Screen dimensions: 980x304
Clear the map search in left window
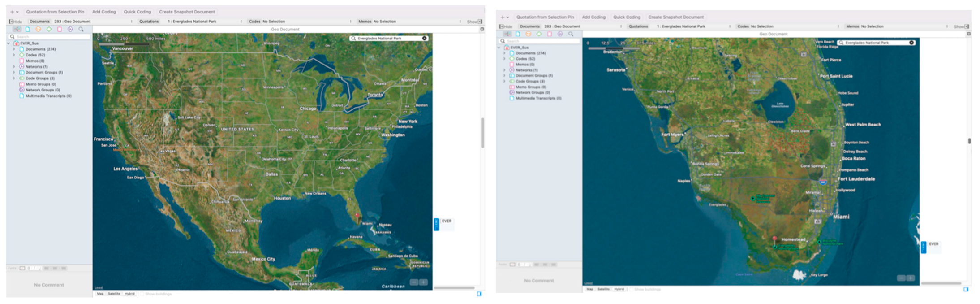(x=424, y=39)
